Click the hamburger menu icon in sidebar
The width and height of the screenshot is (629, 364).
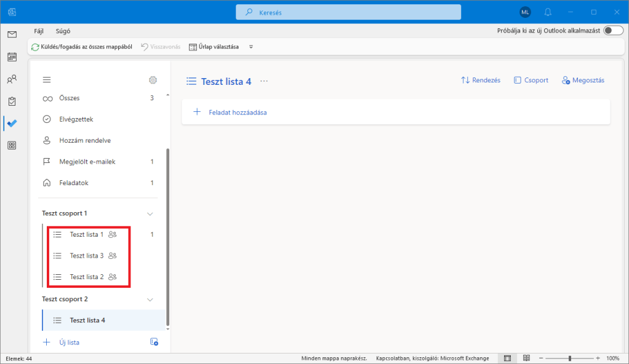coord(46,80)
